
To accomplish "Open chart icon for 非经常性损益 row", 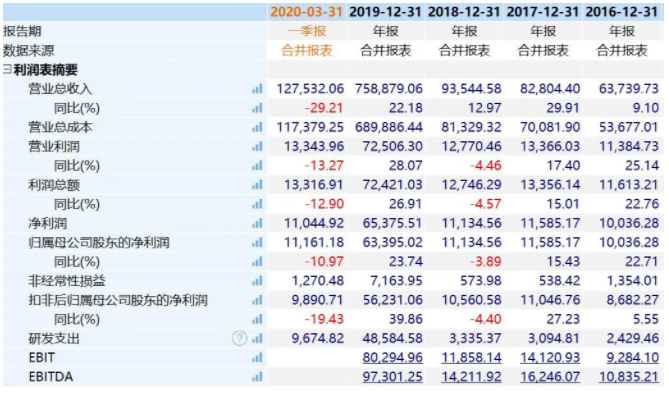I will (257, 281).
